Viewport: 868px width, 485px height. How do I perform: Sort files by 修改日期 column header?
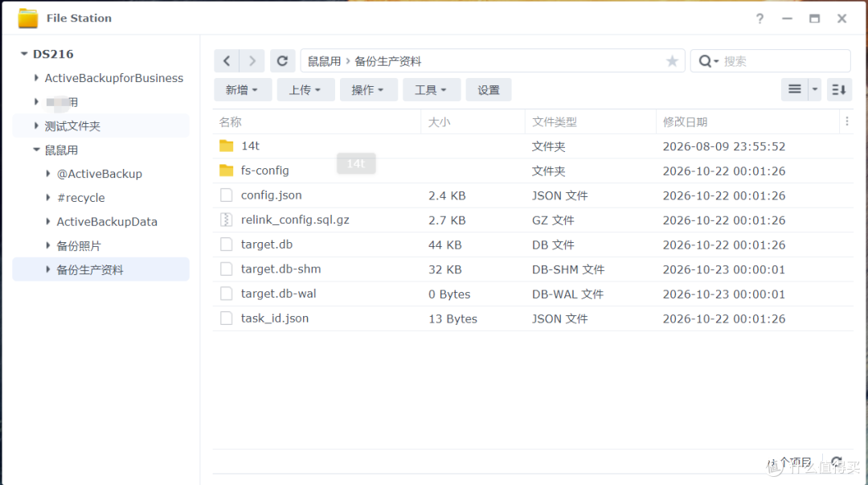pos(747,122)
